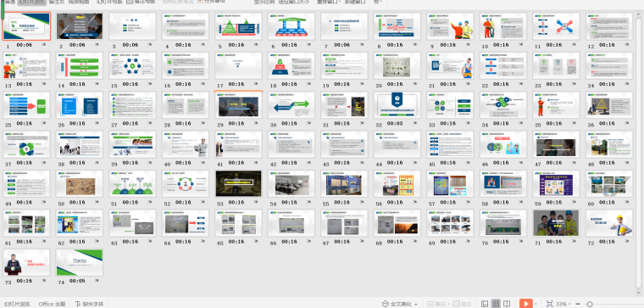Click the 新建窗口 button
Screen dimensions: 644x308
point(355,2)
